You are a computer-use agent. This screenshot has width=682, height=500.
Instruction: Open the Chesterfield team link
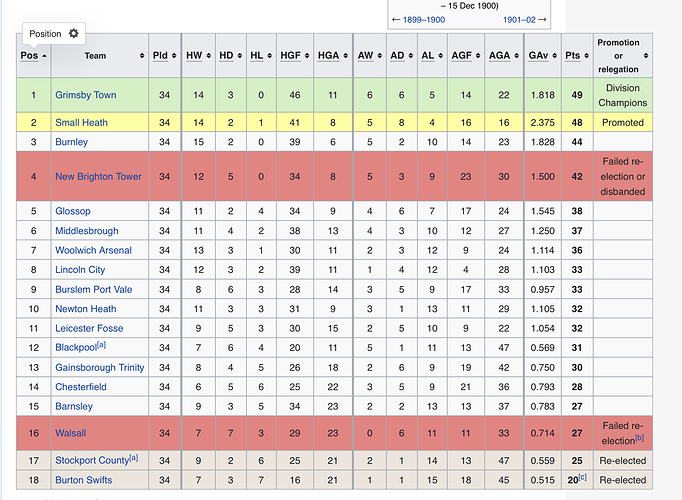(80, 387)
